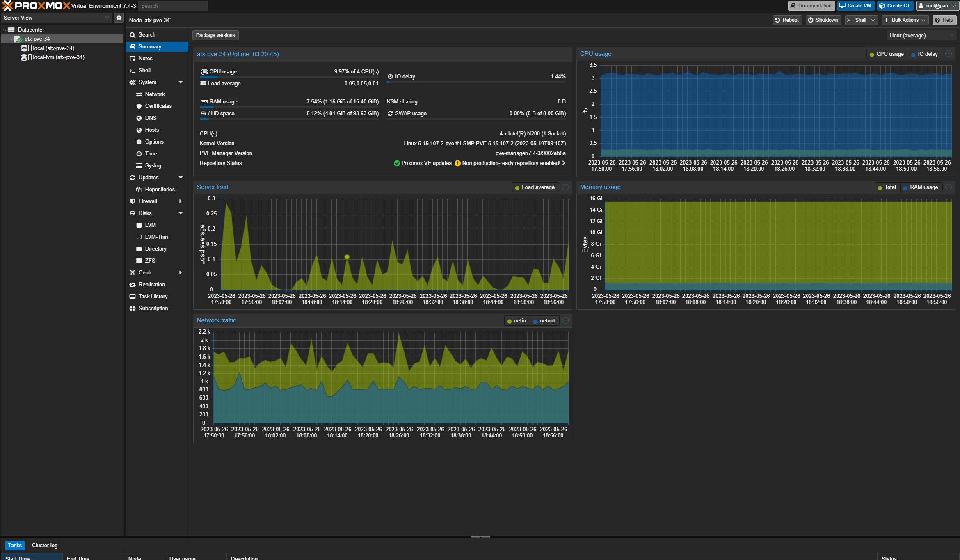Open Subscription support icon entry
The width and height of the screenshot is (960, 560).
click(133, 308)
